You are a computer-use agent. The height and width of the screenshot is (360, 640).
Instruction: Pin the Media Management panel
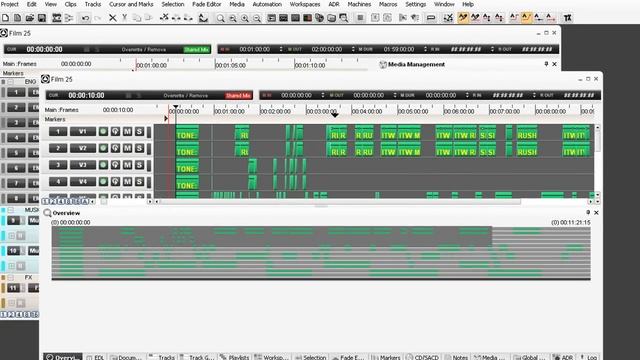tap(546, 64)
